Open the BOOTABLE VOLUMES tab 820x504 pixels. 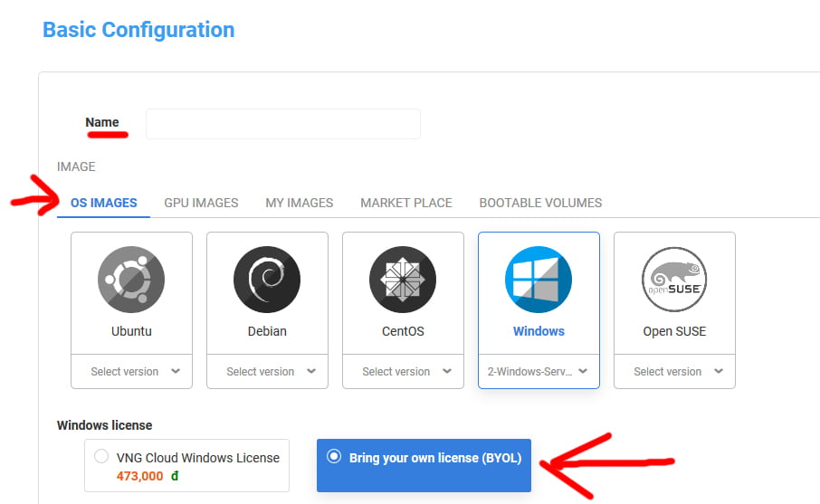point(540,203)
